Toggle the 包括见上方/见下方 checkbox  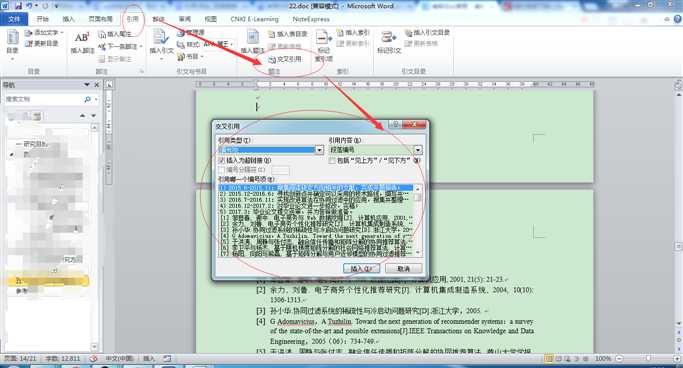pyautogui.click(x=332, y=161)
